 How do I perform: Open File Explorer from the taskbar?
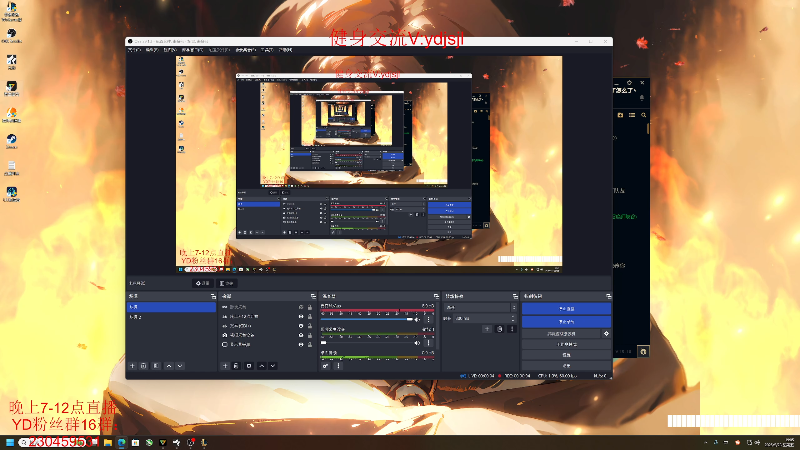click(x=108, y=442)
